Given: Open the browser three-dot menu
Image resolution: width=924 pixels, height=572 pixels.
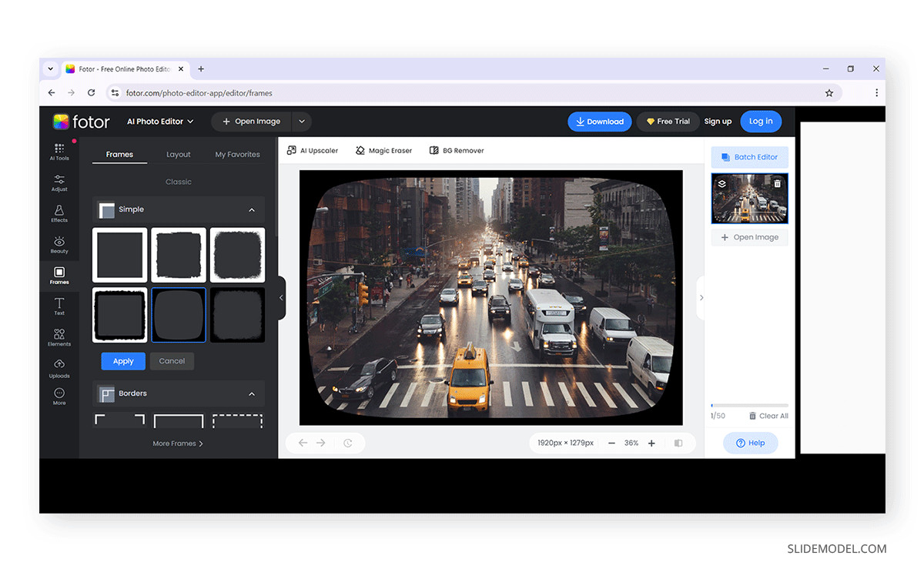Looking at the screenshot, I should (x=876, y=92).
